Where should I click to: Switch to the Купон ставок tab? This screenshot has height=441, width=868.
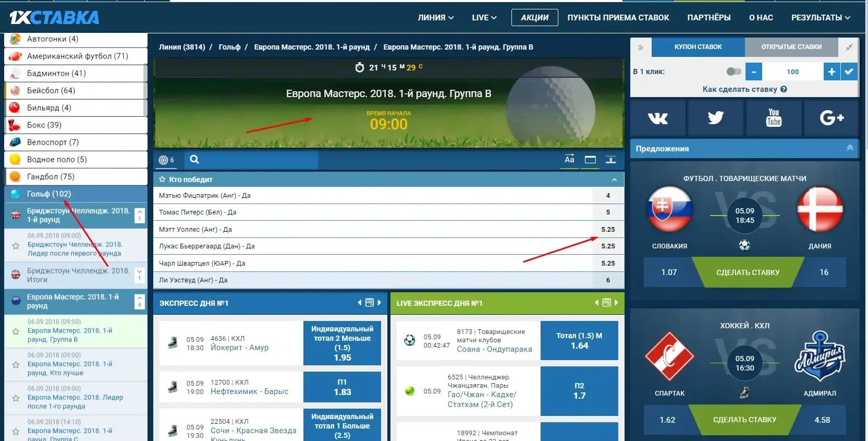698,47
